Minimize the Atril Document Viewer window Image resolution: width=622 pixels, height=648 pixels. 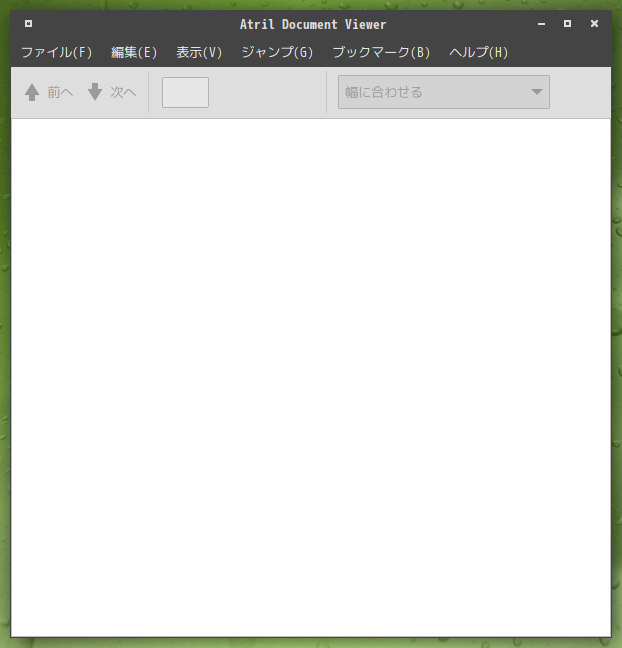pos(541,24)
